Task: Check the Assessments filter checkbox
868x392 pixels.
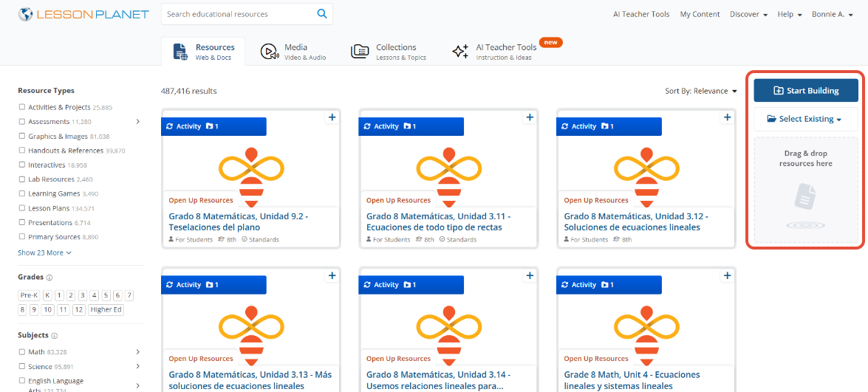Action: tap(22, 122)
